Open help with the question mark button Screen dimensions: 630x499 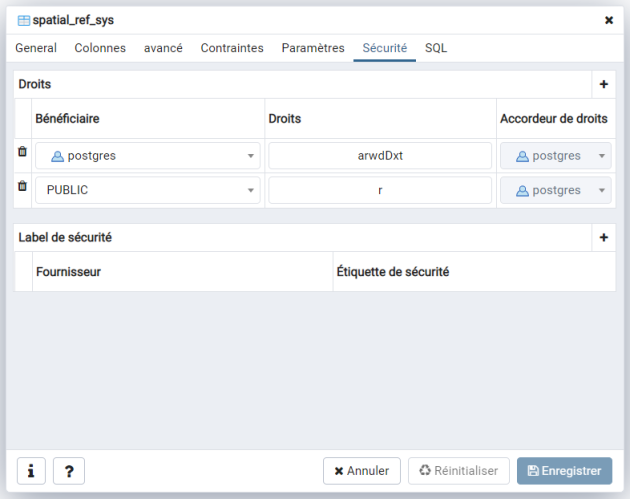pyautogui.click(x=68, y=471)
